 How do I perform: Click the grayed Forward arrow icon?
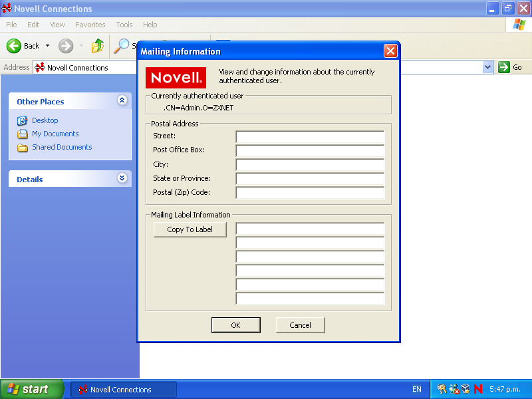pos(66,46)
